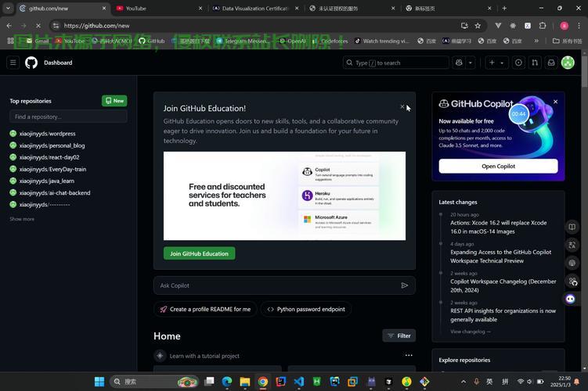Open the xiaojinyyds/wordpress repository
Screen dimensions: 588x391
coord(47,133)
